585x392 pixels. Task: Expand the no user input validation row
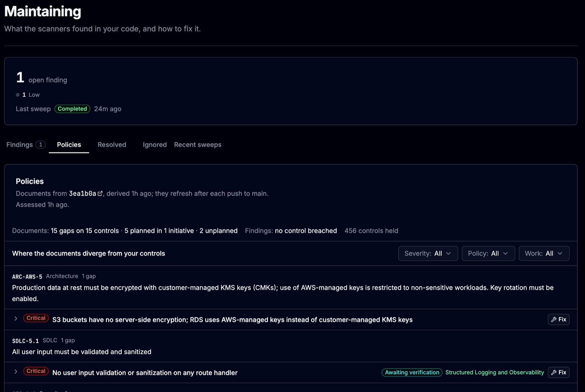tap(16, 372)
